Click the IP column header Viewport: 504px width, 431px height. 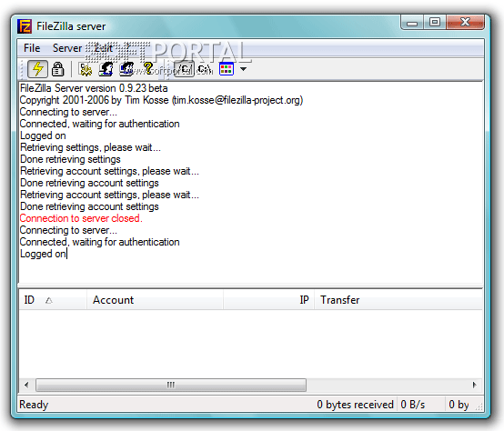click(268, 300)
